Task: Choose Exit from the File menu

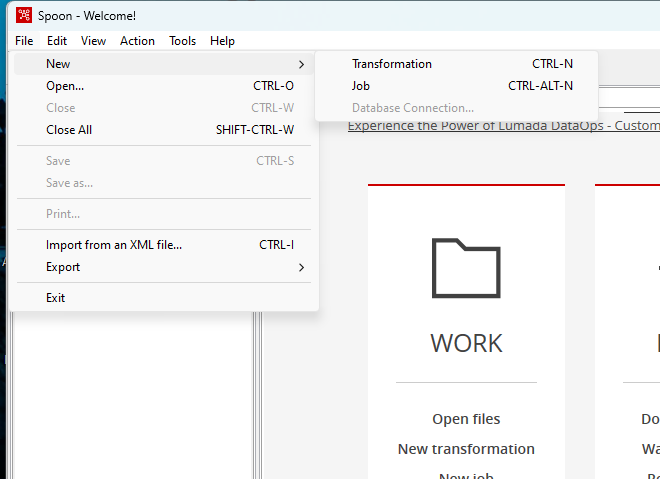Action: (x=56, y=298)
